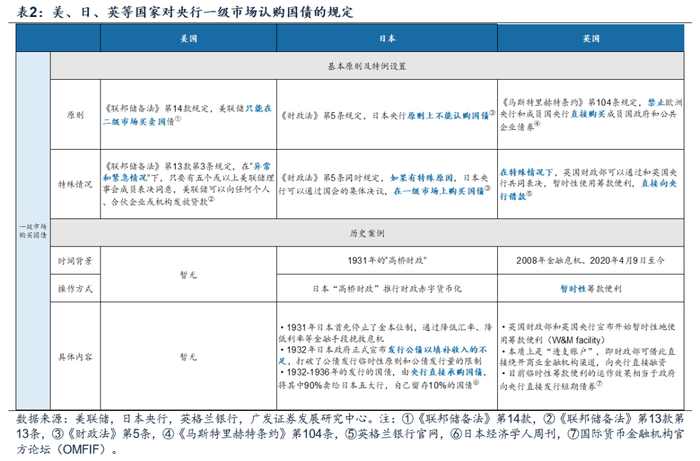Click the '1932-1936年的发行的国债' bullet
This screenshot has width=700, height=461.
click(x=383, y=378)
